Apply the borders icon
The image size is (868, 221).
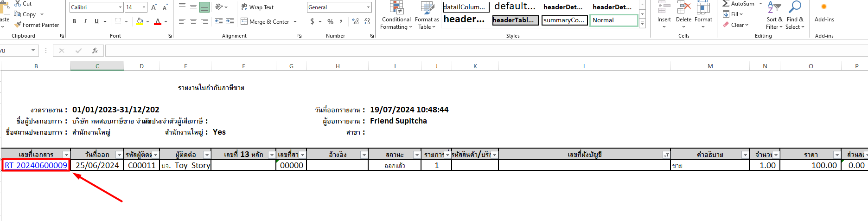coord(118,21)
